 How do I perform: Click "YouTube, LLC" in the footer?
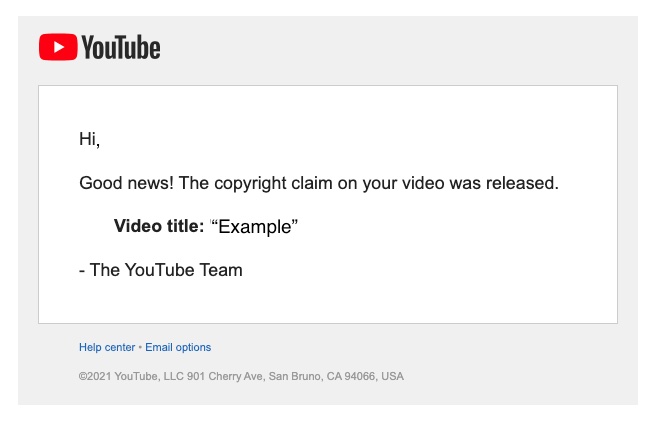point(149,376)
